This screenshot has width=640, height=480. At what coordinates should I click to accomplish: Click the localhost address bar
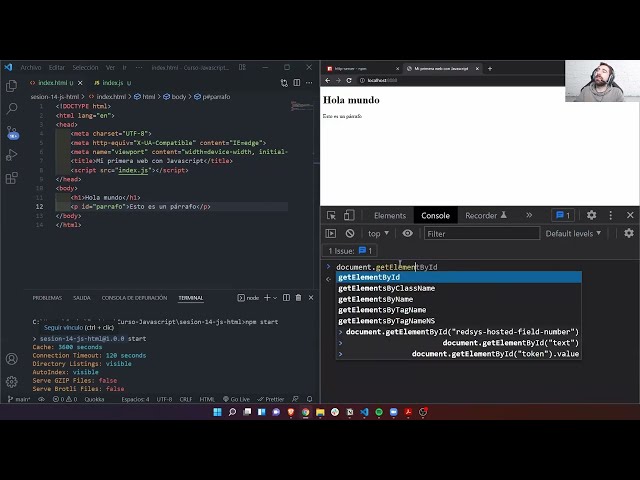461,80
